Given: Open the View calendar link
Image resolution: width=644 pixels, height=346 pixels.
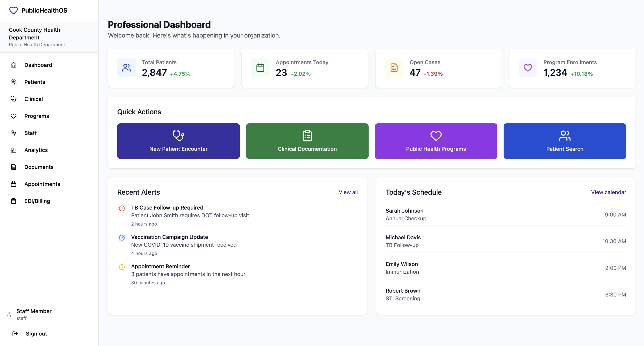Looking at the screenshot, I should point(608,192).
